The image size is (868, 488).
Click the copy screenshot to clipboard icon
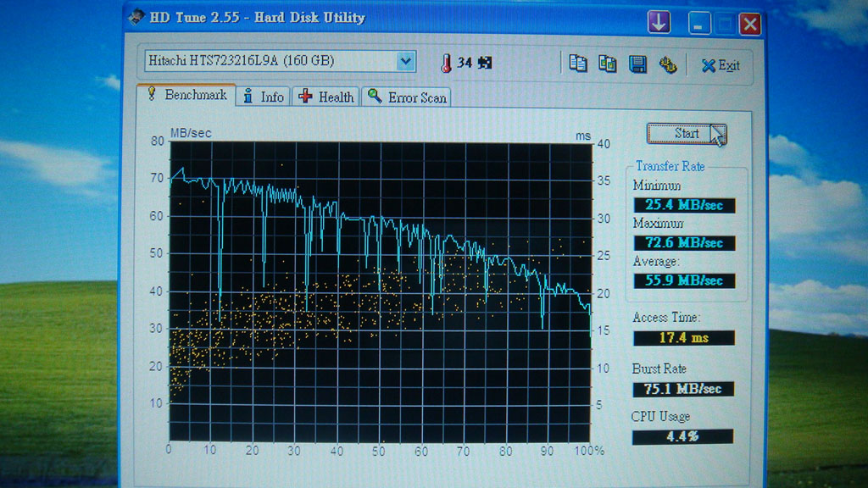coord(608,64)
